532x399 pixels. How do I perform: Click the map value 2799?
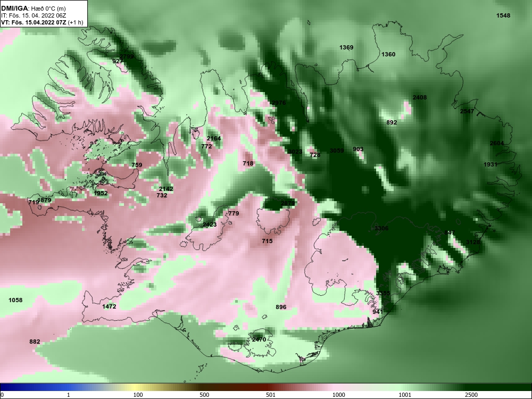tap(127, 56)
